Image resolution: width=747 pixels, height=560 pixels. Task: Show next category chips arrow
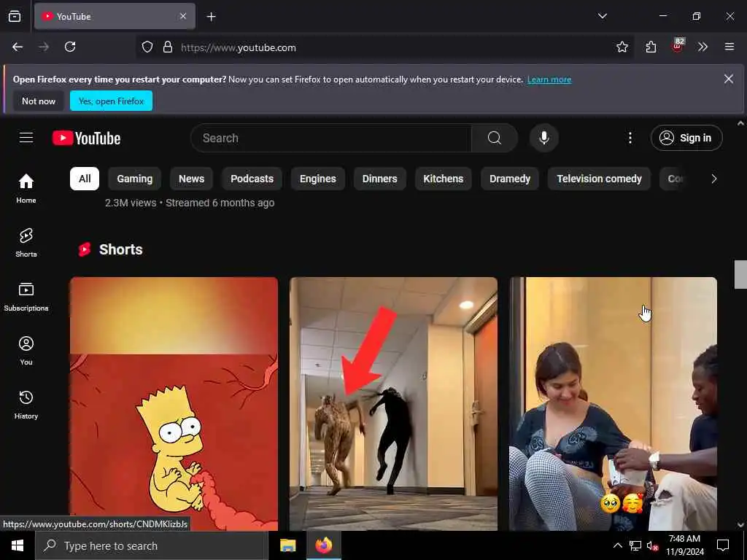coord(713,179)
